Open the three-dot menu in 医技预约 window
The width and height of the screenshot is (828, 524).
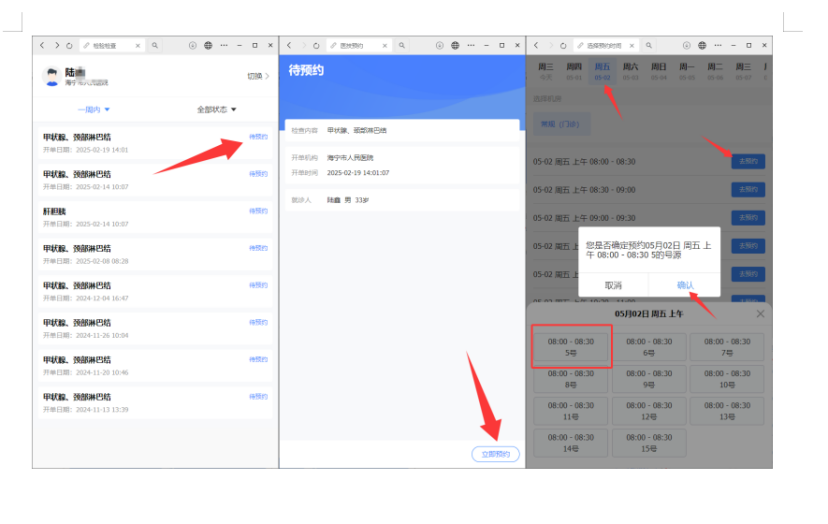tap(471, 45)
